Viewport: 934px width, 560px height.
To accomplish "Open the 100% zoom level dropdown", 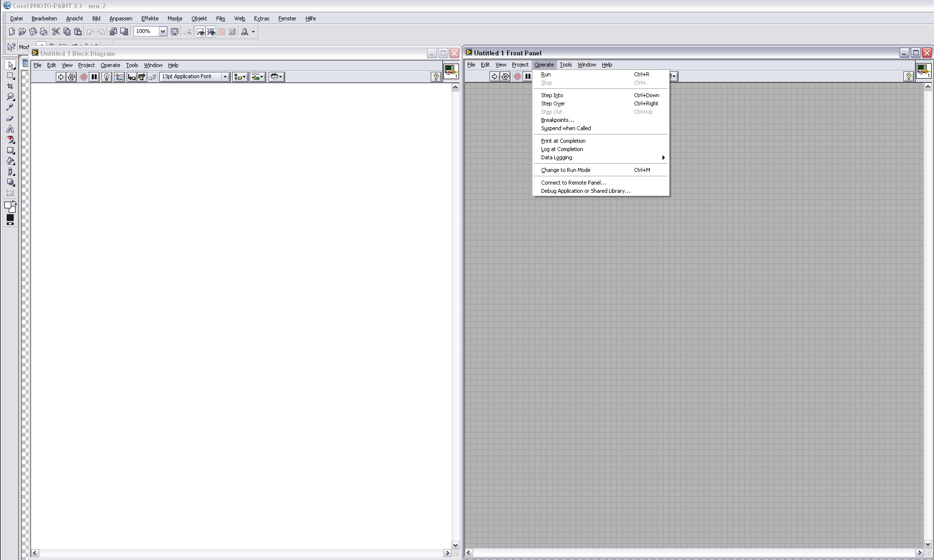I will click(x=163, y=32).
